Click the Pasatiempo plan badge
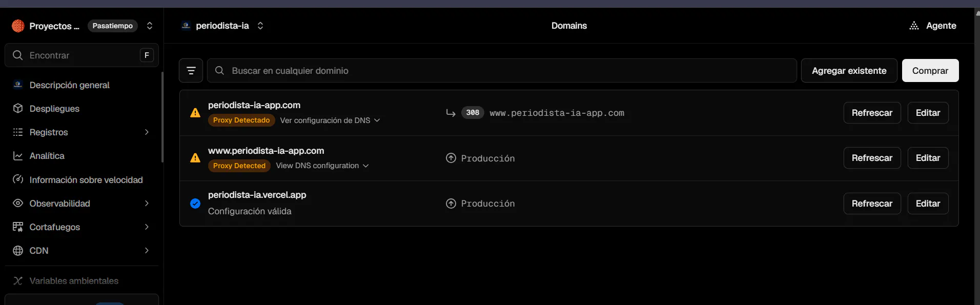The width and height of the screenshot is (980, 305). [113, 26]
